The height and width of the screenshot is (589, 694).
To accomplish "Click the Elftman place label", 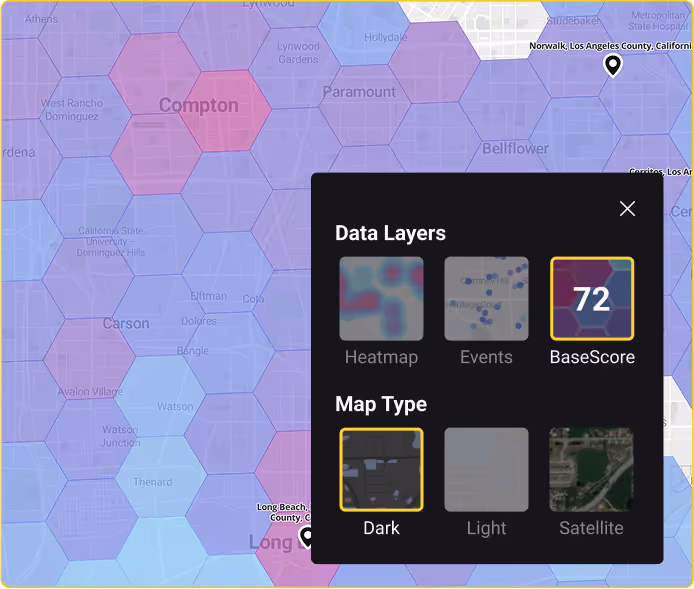I will 208,296.
